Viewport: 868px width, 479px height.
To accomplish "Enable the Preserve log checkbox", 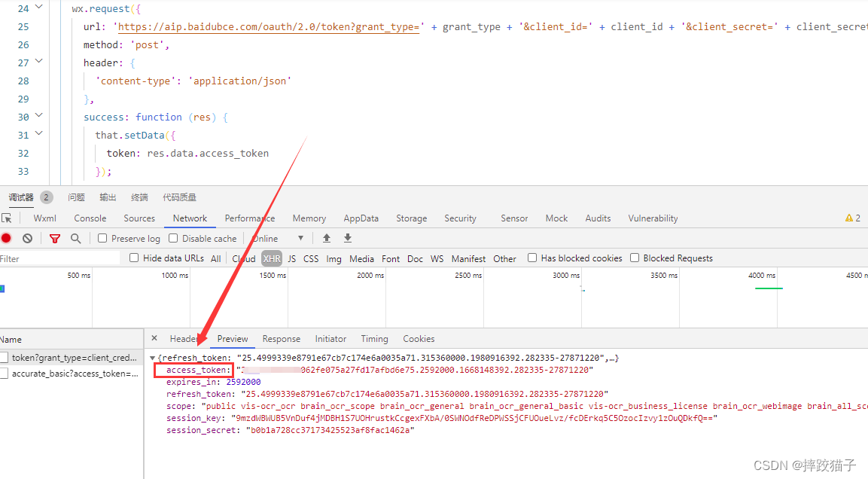I will pos(102,238).
